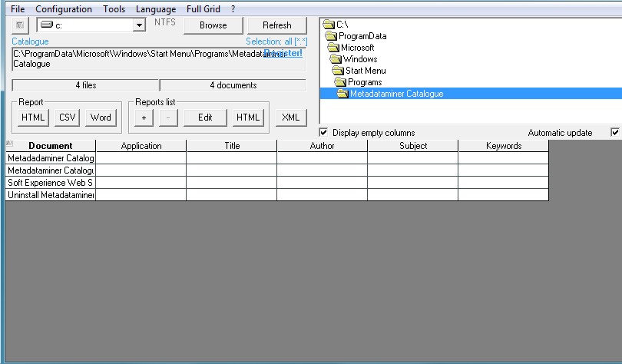Sort by the Document column header
Viewport: 622px width, 364px height.
51,145
